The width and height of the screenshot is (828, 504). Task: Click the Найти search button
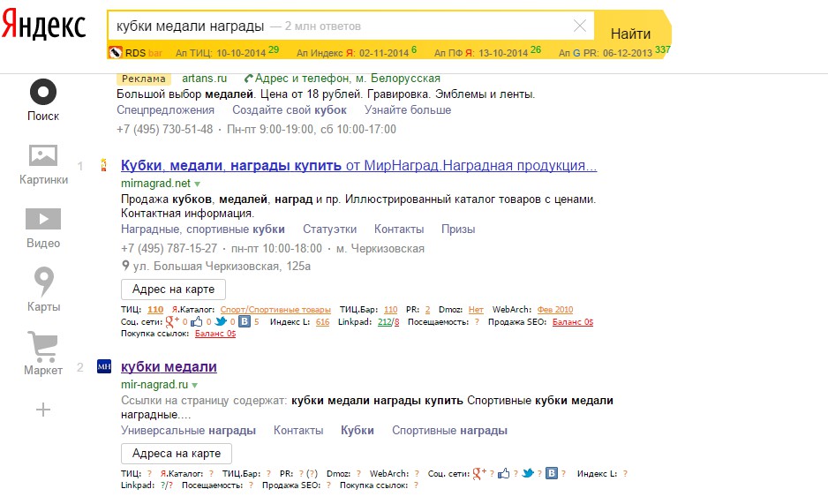point(630,34)
